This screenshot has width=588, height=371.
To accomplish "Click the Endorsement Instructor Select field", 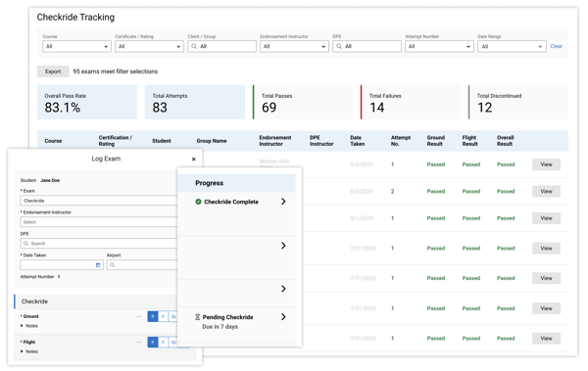I will (99, 222).
